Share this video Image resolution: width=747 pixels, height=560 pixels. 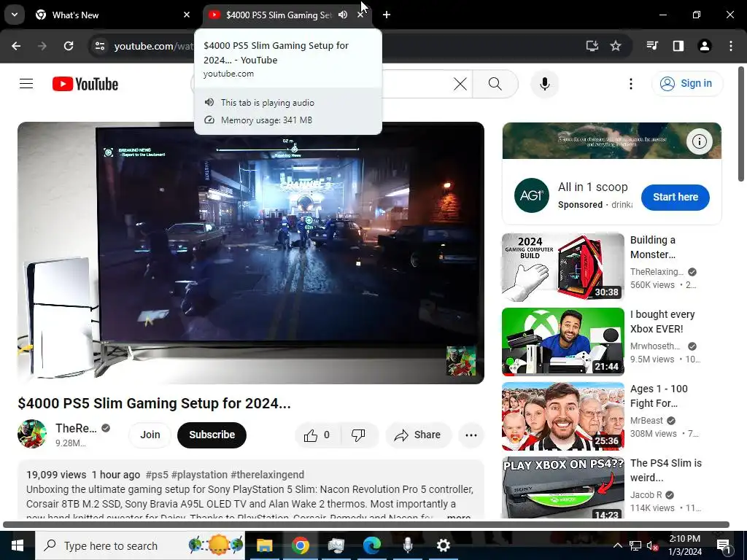[418, 435]
